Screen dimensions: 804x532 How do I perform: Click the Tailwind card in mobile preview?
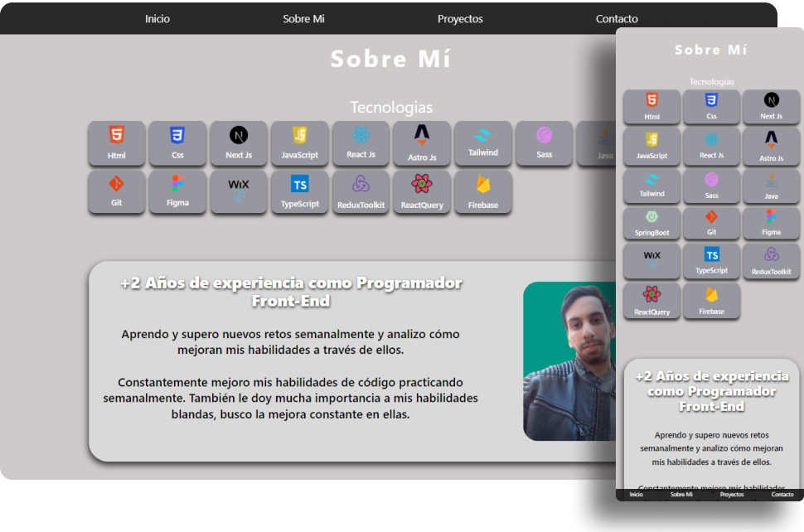(x=651, y=186)
